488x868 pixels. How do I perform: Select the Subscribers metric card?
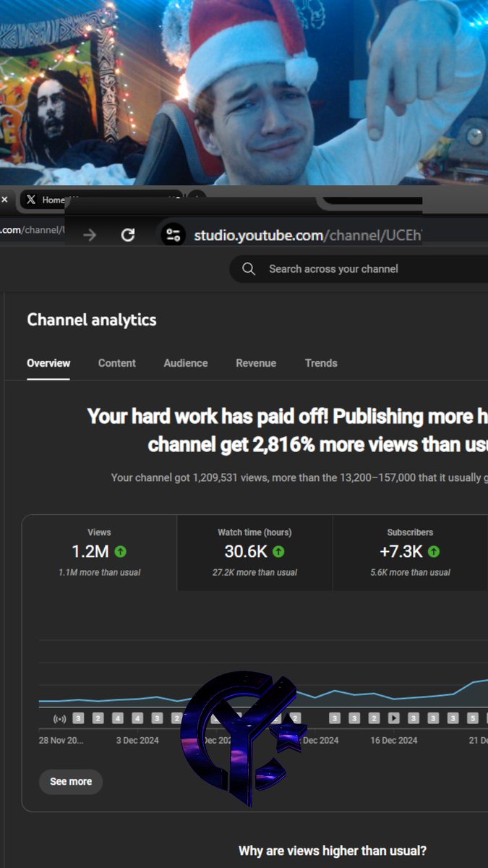[410, 553]
